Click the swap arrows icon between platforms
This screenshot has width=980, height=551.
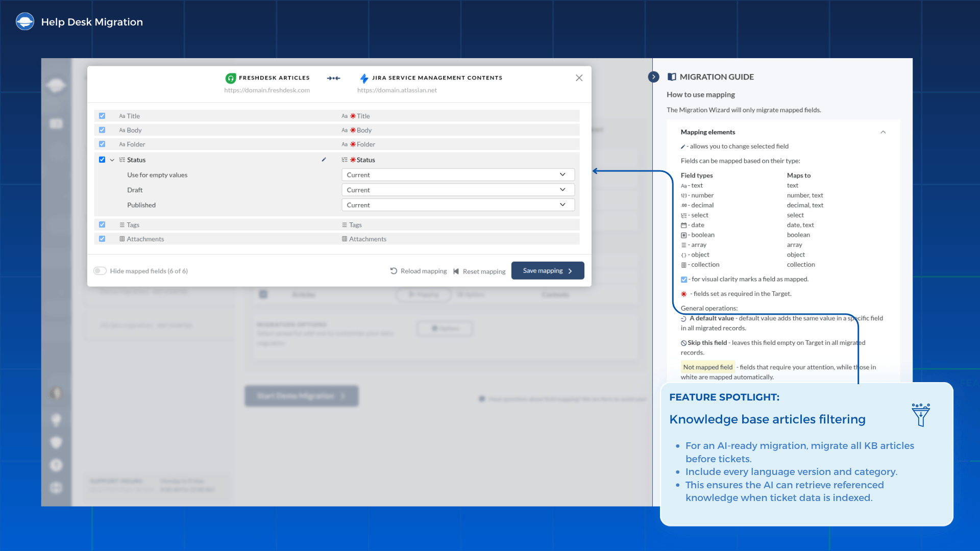click(x=334, y=78)
